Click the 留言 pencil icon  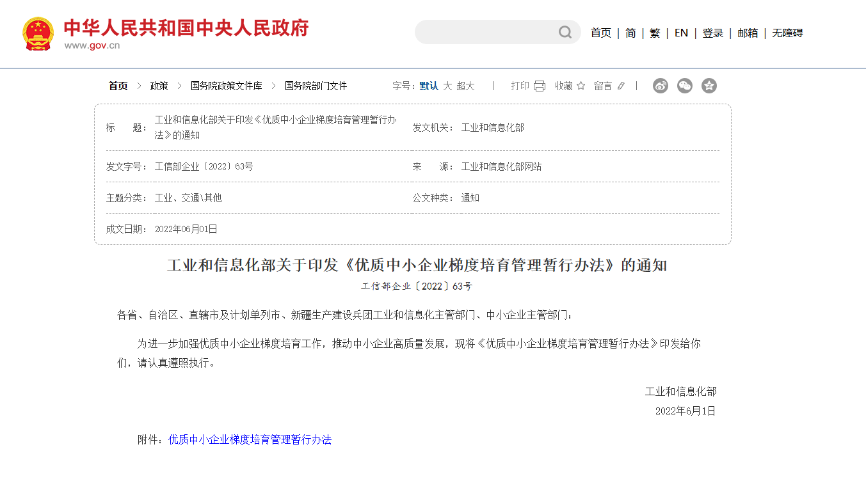[621, 86]
